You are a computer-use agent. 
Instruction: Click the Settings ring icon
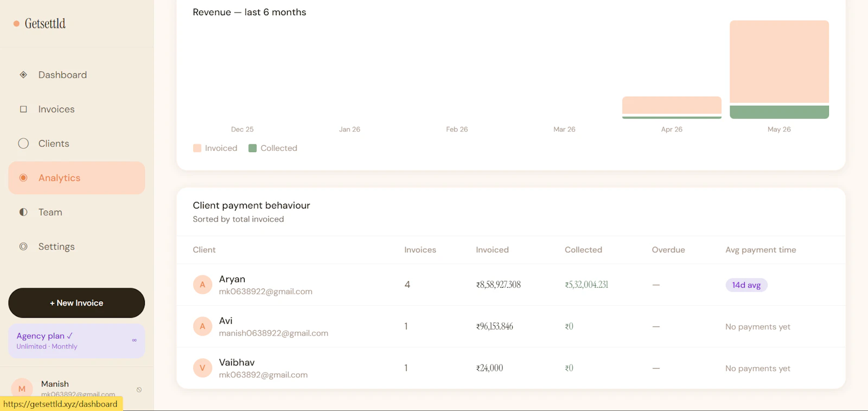(23, 246)
